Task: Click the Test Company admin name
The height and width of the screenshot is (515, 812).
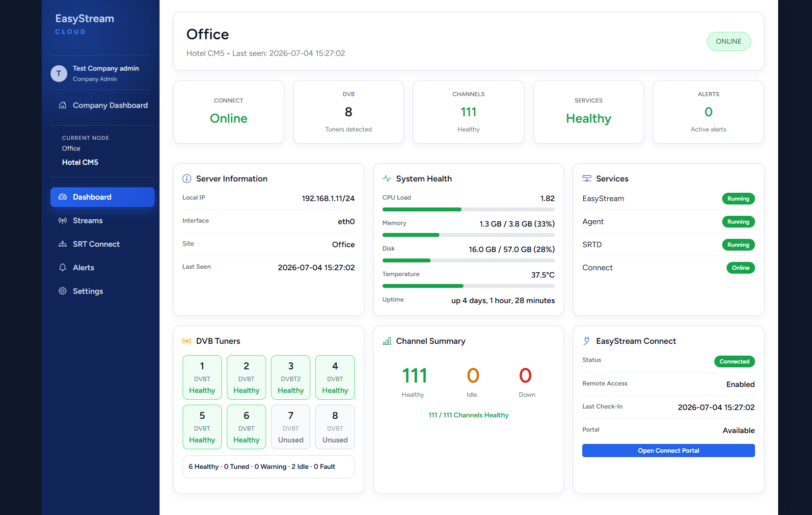Action: pyautogui.click(x=106, y=68)
